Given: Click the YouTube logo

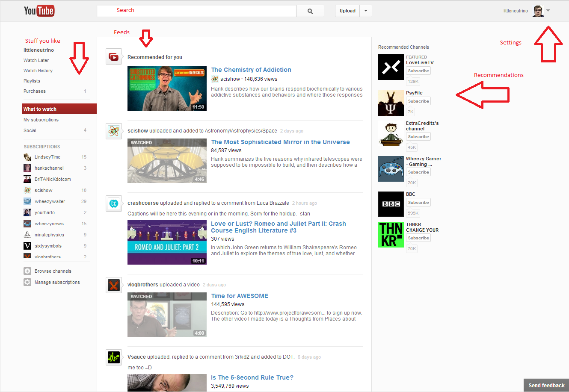Looking at the screenshot, I should 39,11.
